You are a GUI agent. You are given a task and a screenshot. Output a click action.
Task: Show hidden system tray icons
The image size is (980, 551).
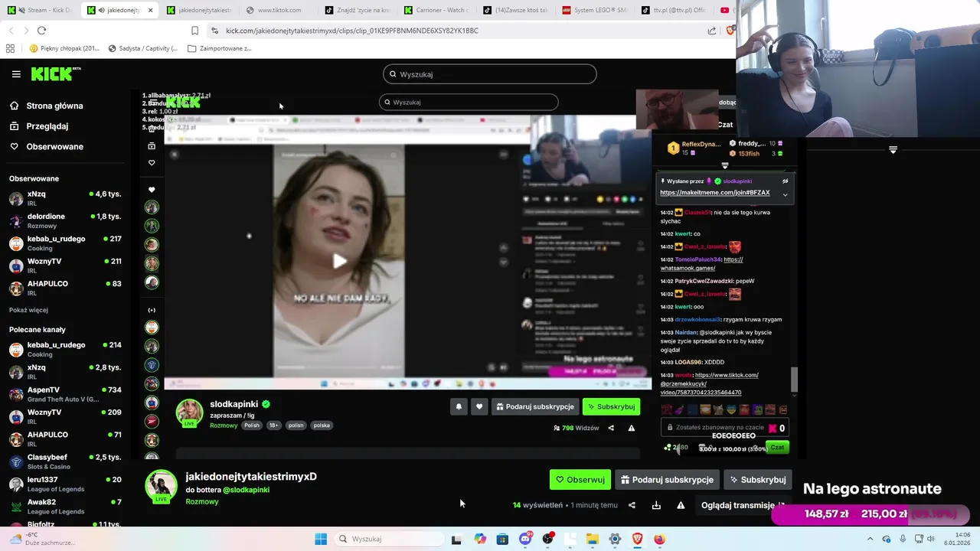point(870,539)
